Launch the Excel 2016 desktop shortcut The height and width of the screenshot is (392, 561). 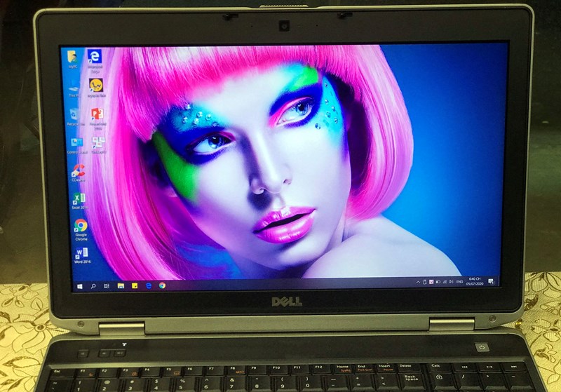pyautogui.click(x=79, y=201)
